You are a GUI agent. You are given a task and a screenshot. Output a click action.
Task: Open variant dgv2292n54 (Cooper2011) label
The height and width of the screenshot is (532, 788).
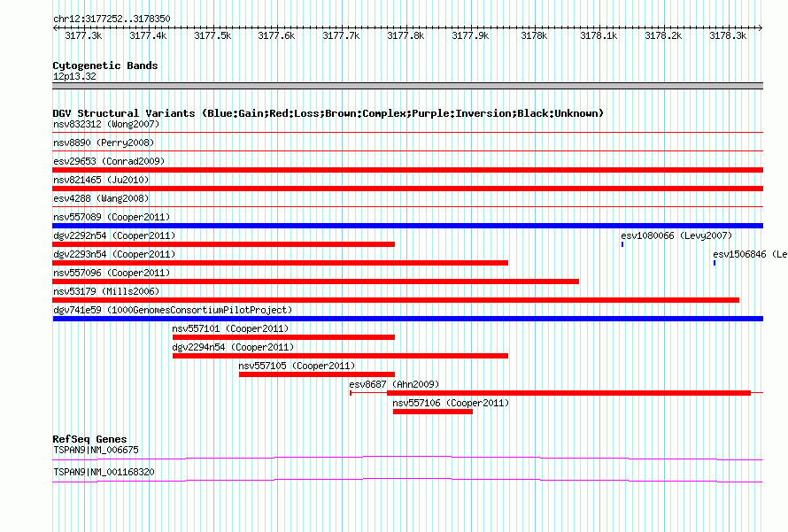pyautogui.click(x=114, y=235)
